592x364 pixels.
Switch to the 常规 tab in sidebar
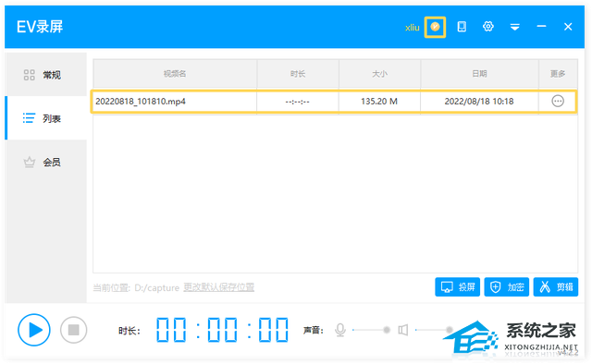[x=46, y=75]
